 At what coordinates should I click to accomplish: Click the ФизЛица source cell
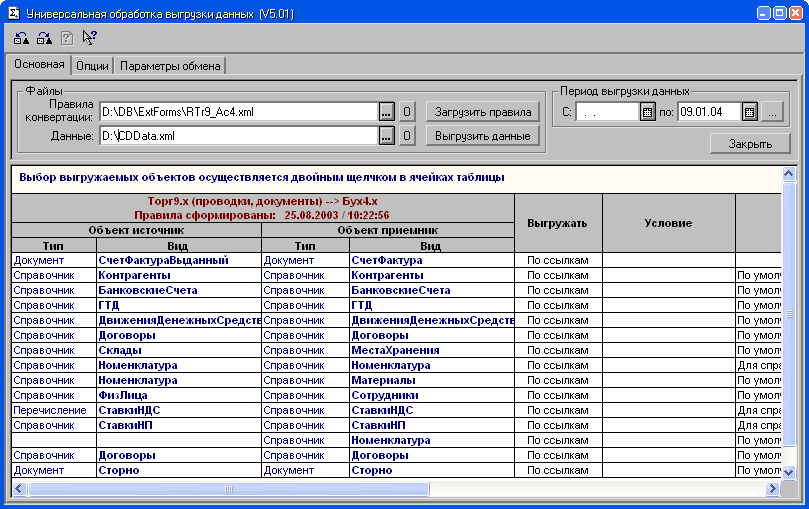click(x=179, y=395)
